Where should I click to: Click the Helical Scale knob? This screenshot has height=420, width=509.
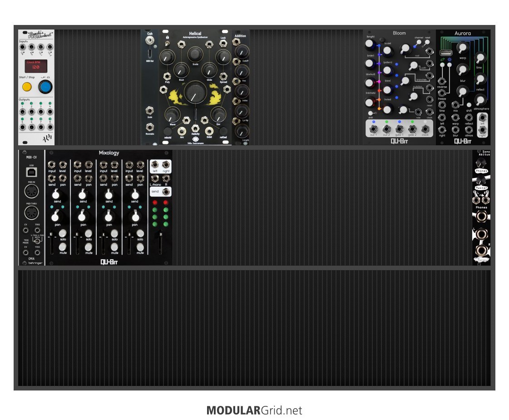pyautogui.click(x=195, y=54)
